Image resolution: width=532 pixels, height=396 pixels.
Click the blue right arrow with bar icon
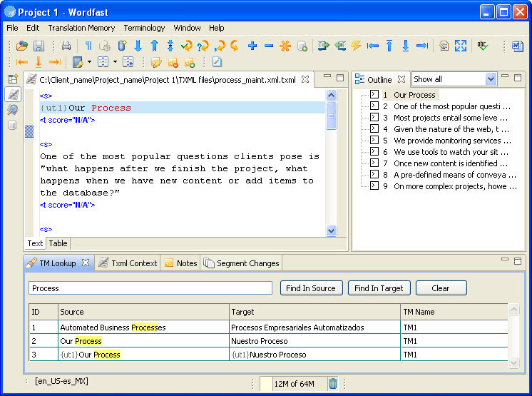[422, 46]
